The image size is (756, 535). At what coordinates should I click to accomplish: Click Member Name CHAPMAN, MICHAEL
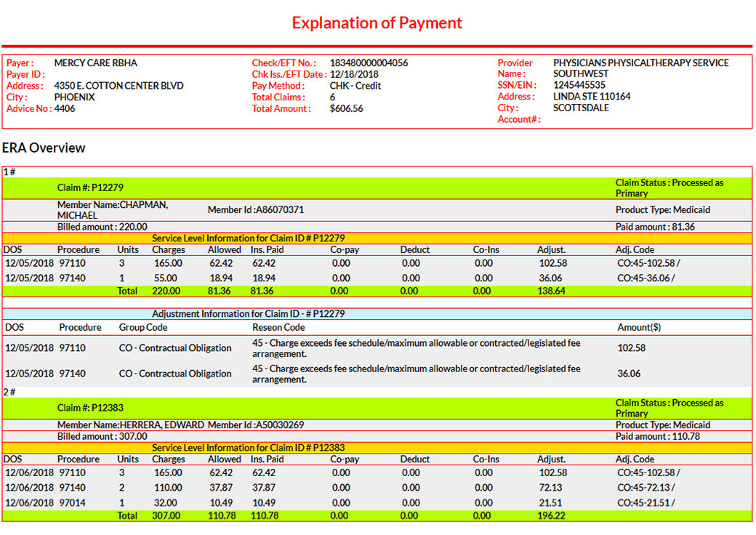coord(113,209)
